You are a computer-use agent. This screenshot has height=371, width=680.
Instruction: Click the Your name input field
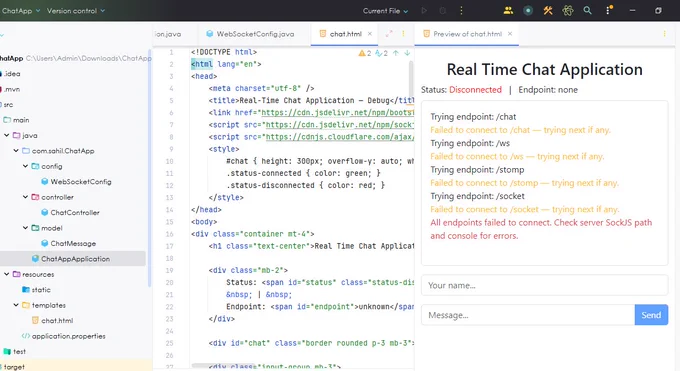[x=544, y=285]
